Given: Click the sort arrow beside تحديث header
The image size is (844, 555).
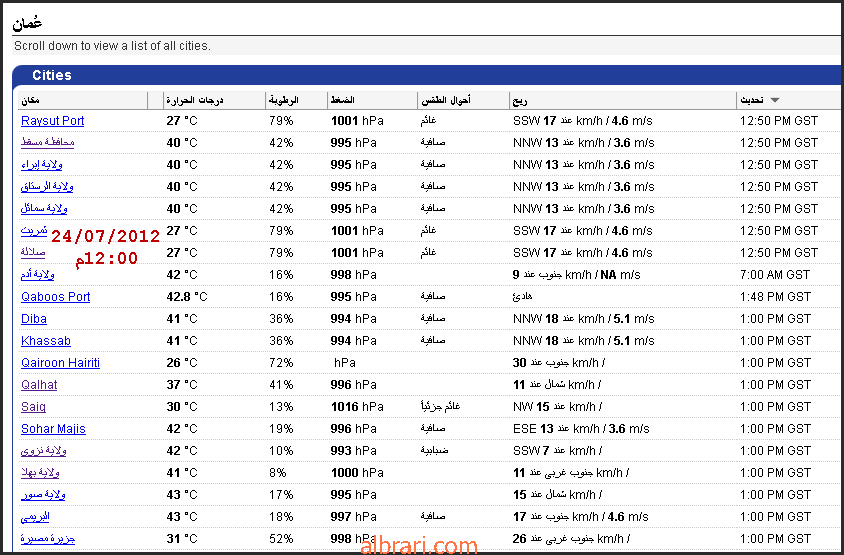Looking at the screenshot, I should point(775,100).
